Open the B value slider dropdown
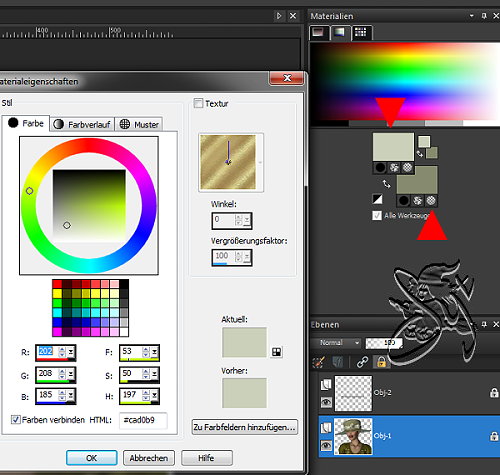The image size is (500, 475). coord(71,396)
